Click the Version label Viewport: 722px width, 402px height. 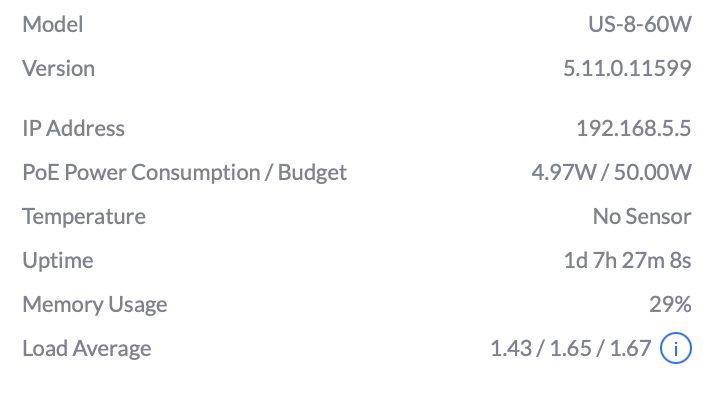click(59, 69)
